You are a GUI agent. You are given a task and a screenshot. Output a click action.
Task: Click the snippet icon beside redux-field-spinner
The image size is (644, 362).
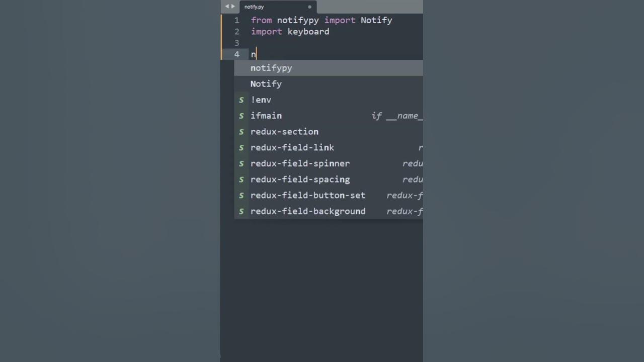(x=242, y=163)
